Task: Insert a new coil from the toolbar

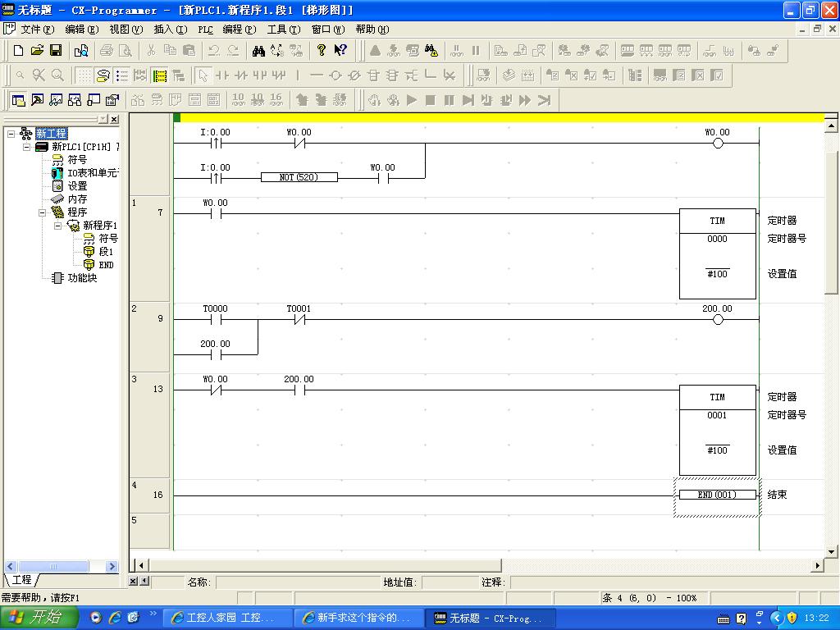Action: [336, 75]
